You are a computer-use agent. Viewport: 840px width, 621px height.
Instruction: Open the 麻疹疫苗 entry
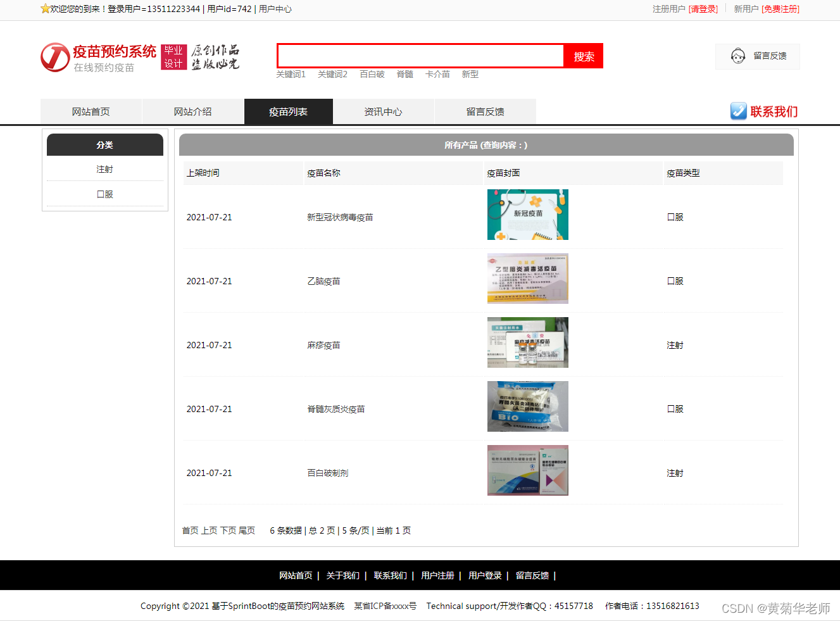coord(323,345)
